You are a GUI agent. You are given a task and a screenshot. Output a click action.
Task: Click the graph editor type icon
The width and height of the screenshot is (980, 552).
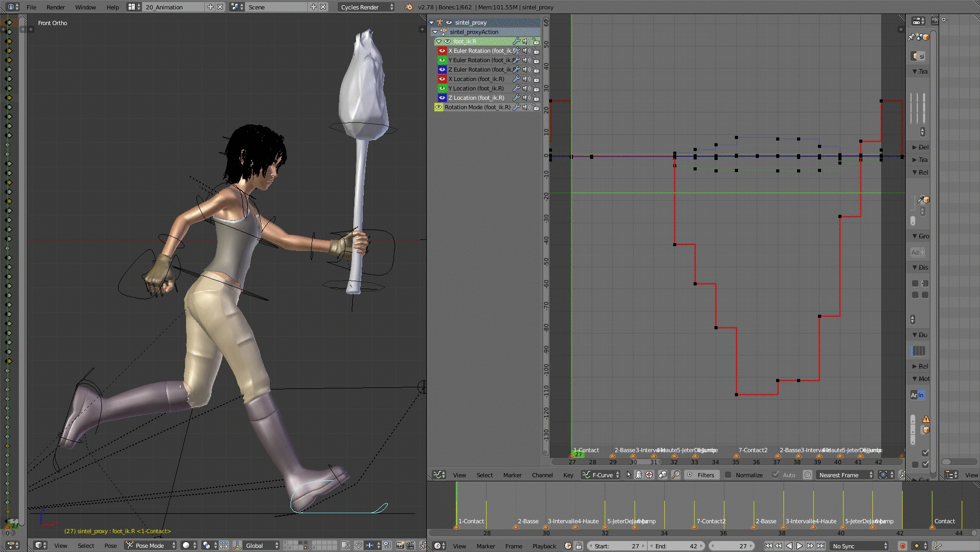(x=439, y=475)
